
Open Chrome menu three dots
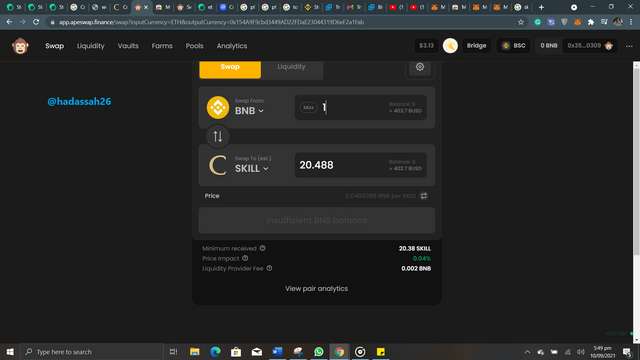[x=631, y=22]
